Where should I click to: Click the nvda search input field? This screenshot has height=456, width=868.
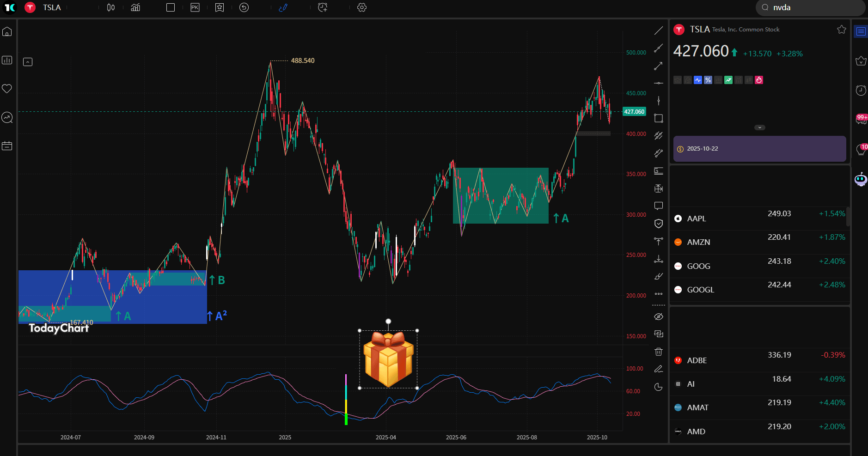809,7
